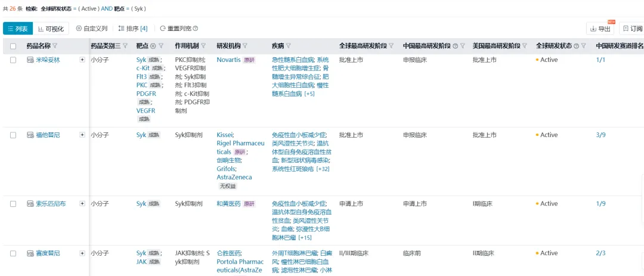Open the 排序 [4] sorting options
Screen dimensions: 644x276
132,29
